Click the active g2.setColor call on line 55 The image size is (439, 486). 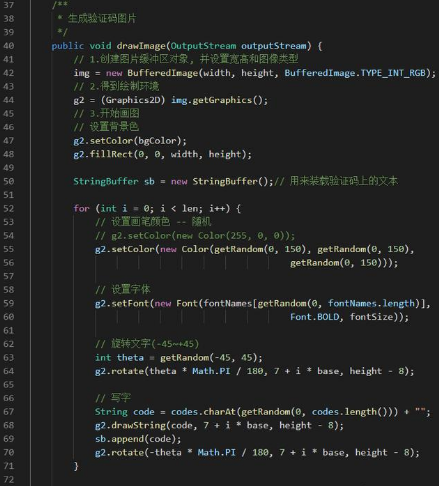125,249
